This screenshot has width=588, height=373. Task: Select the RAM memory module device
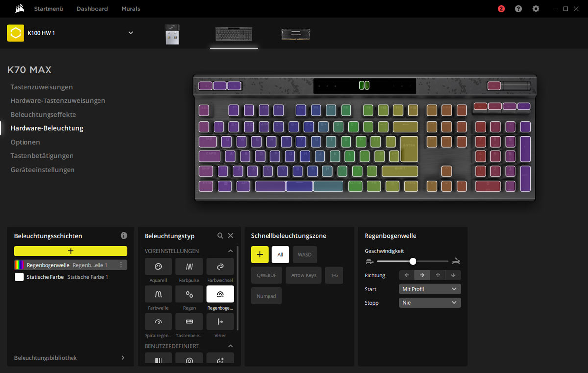(x=295, y=34)
